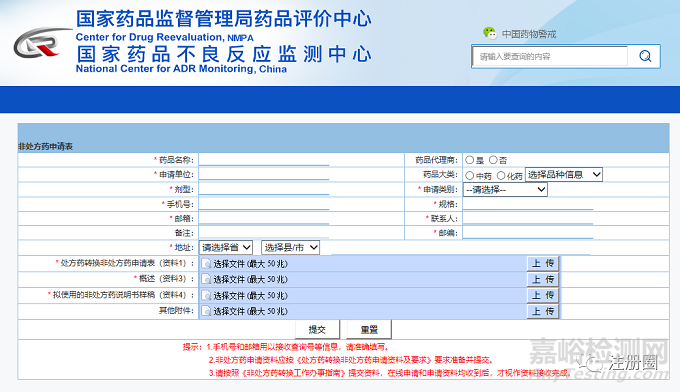Open the 选择县/市 dropdown
The width and height of the screenshot is (680, 392).
click(291, 248)
